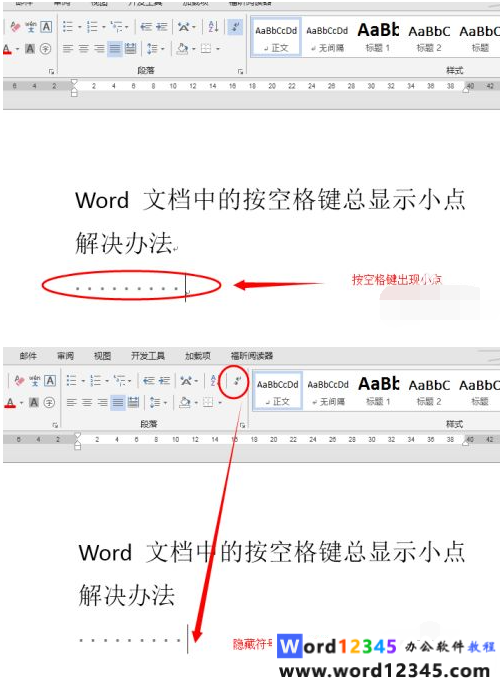Toggle show/hide paragraph marks in lower ribbon
The image size is (500, 690).
coord(237,381)
